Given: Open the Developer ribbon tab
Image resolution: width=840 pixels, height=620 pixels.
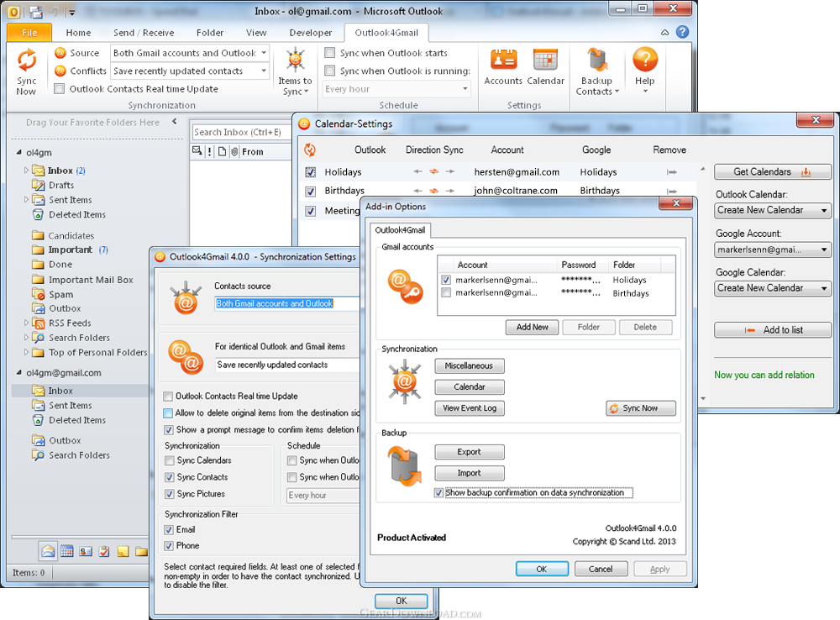Looking at the screenshot, I should (x=311, y=32).
